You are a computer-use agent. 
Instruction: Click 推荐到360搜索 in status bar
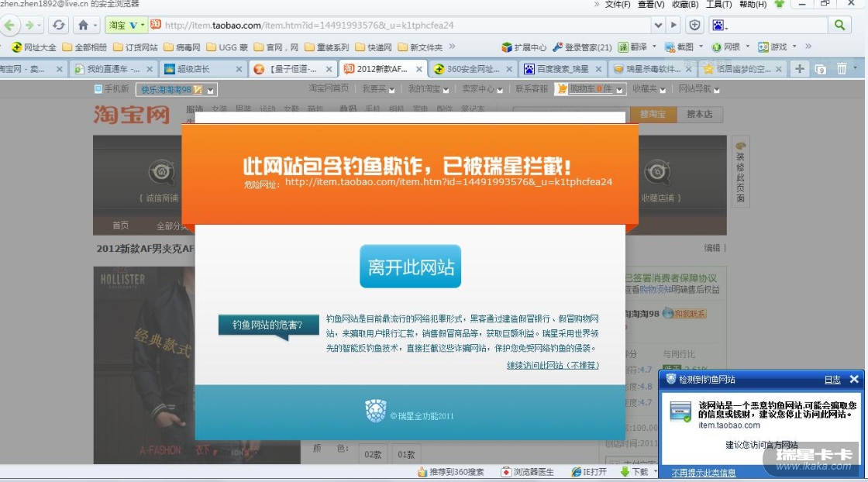coord(450,471)
